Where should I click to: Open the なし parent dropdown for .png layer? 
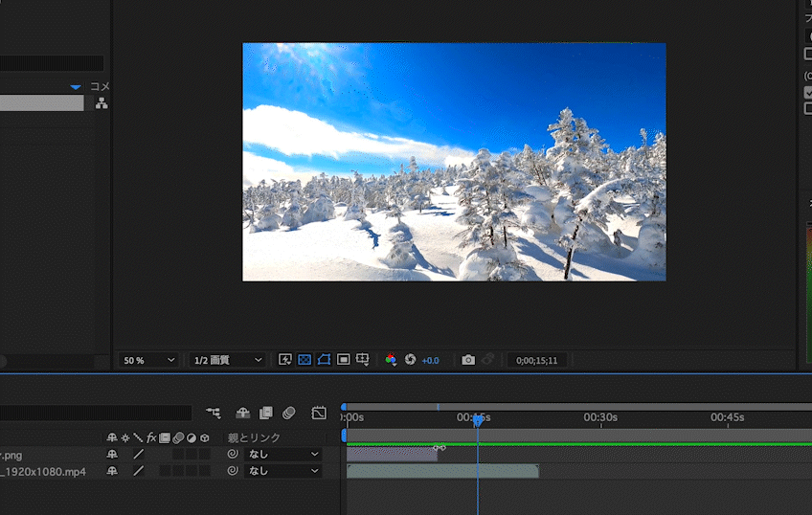282,455
